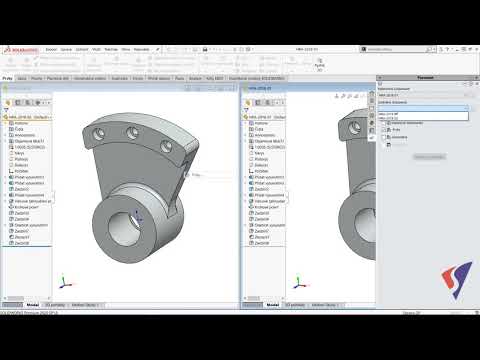Open the Zobrazit menu
The height and width of the screenshot is (360, 480).
82,49
